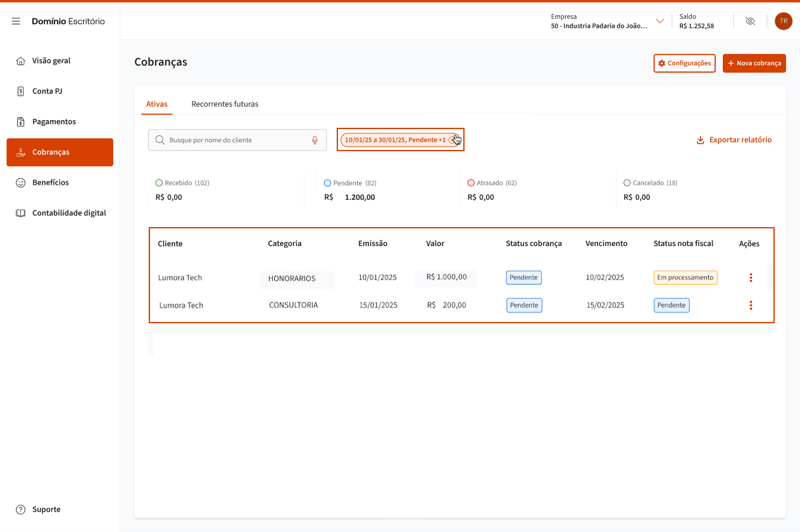Select the Ativas tab

(156, 104)
